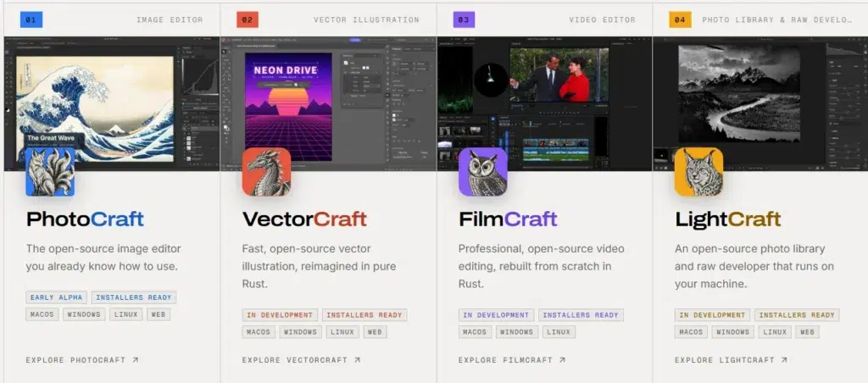This screenshot has width=868, height=383.
Task: Click the VECTOR ILLUSTRATION category label
Action: coord(366,20)
